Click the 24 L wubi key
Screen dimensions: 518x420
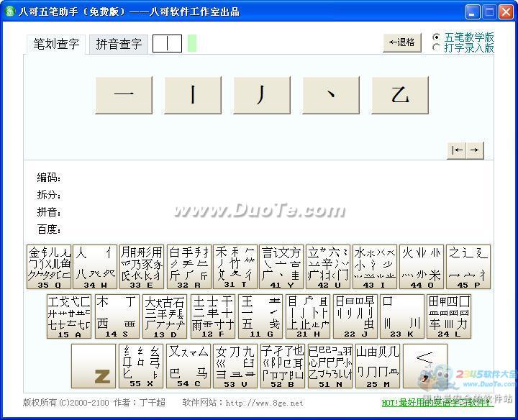pos(449,316)
